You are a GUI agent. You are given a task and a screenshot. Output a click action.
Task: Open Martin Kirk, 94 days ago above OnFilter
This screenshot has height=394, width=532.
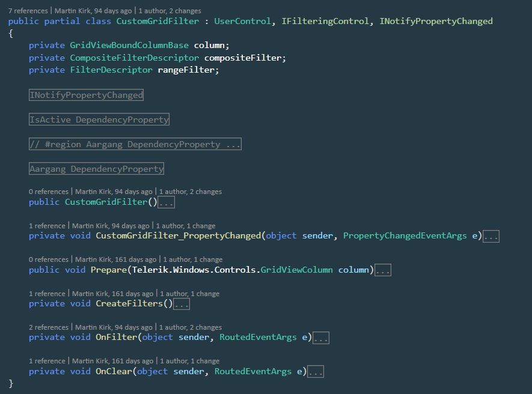point(114,327)
